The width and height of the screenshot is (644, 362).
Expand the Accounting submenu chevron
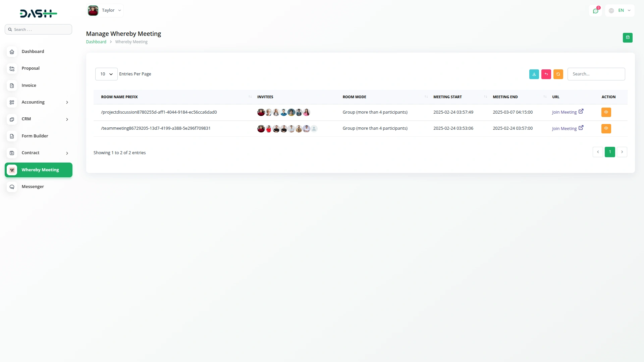[67, 102]
